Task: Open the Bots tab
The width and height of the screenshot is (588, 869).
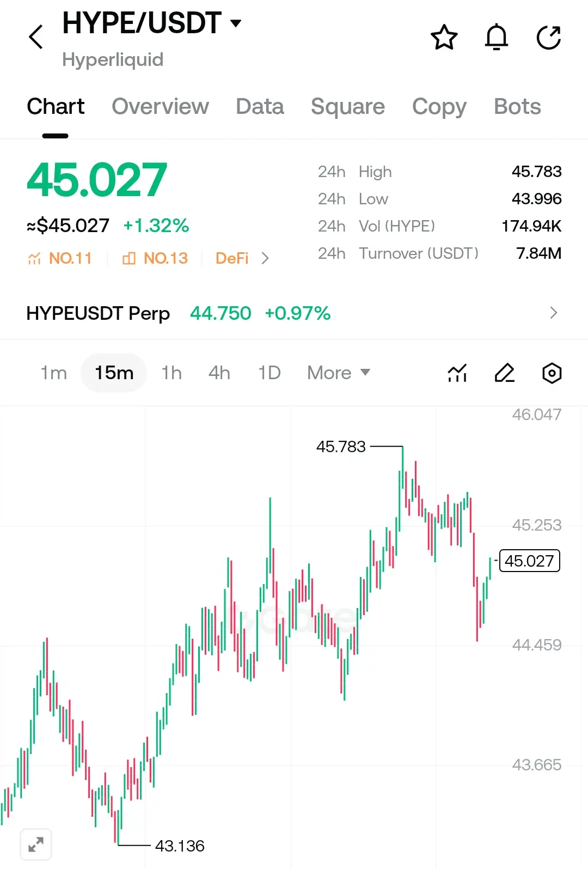Action: [x=518, y=107]
